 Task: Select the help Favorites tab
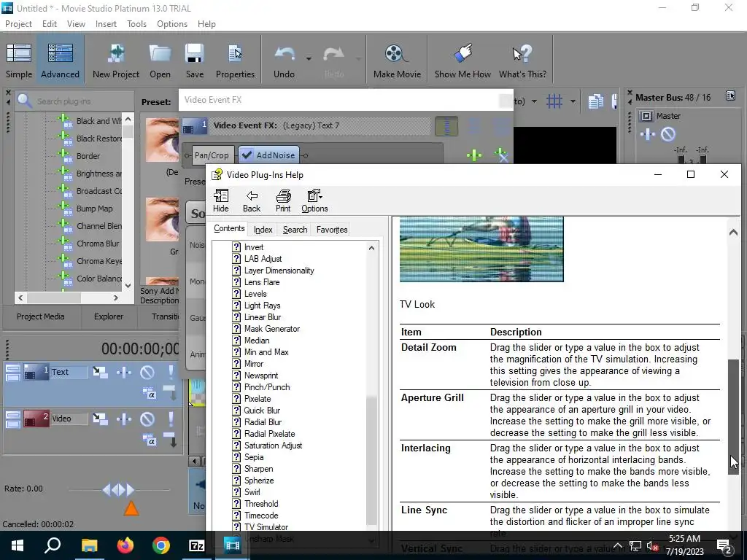[x=332, y=230]
